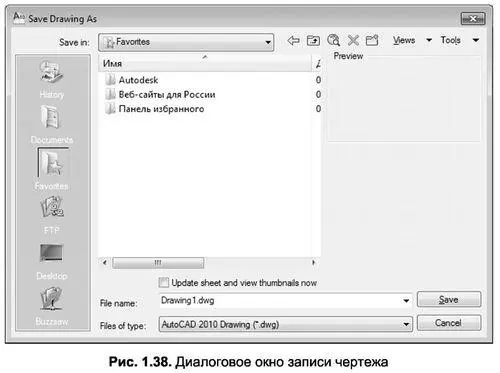Open the Desktop place in sidebar

click(52, 261)
